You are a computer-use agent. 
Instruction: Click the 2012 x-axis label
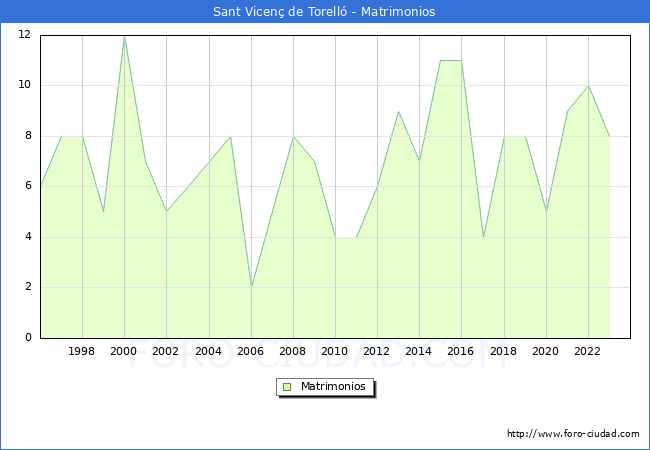(x=376, y=351)
